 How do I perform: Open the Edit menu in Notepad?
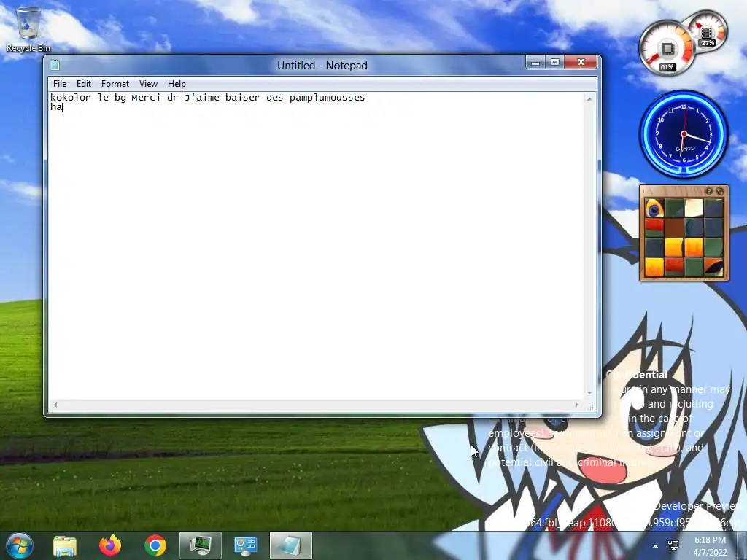83,84
